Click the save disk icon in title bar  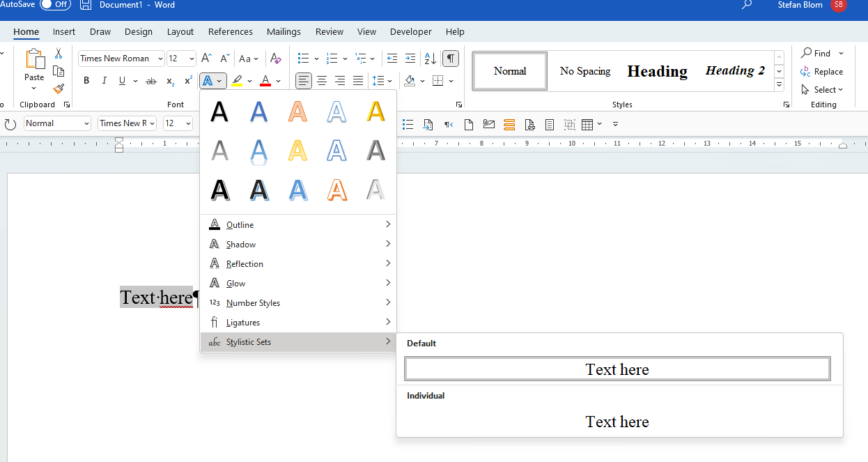pyautogui.click(x=86, y=5)
